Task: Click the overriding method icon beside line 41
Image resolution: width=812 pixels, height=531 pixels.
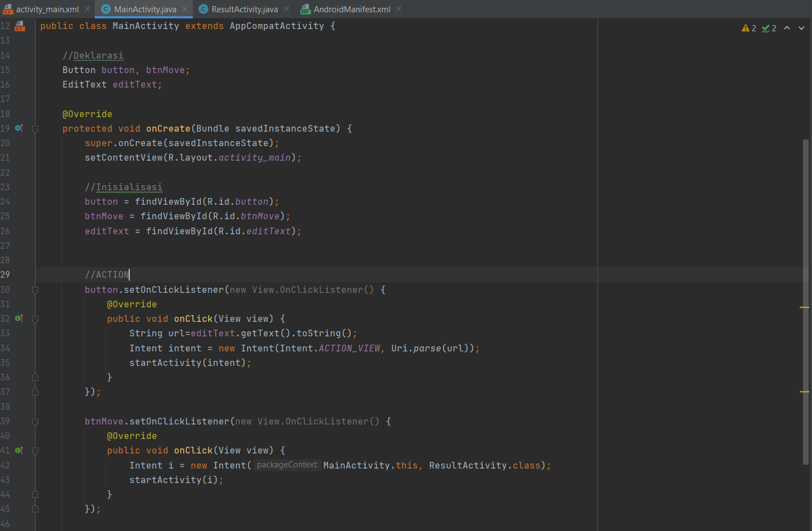Action: coord(19,450)
